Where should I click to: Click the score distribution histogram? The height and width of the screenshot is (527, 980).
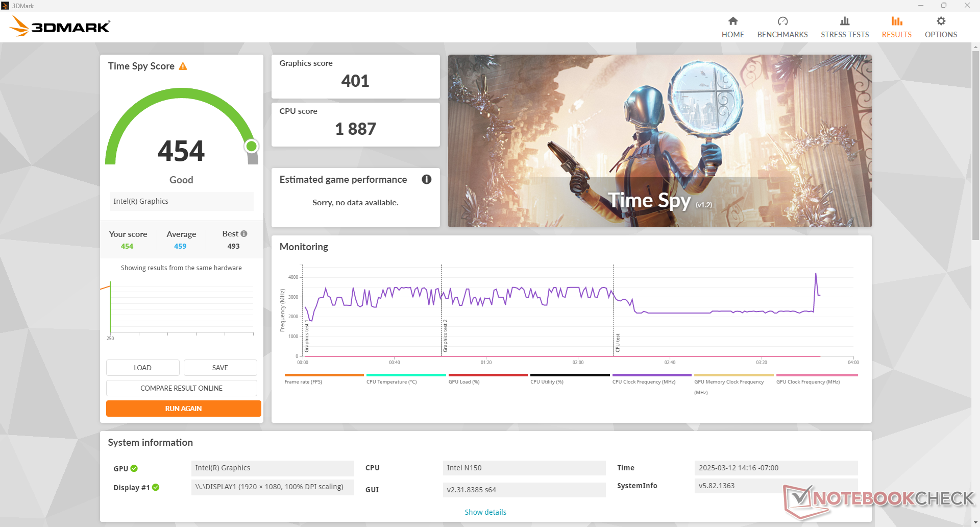[181, 308]
